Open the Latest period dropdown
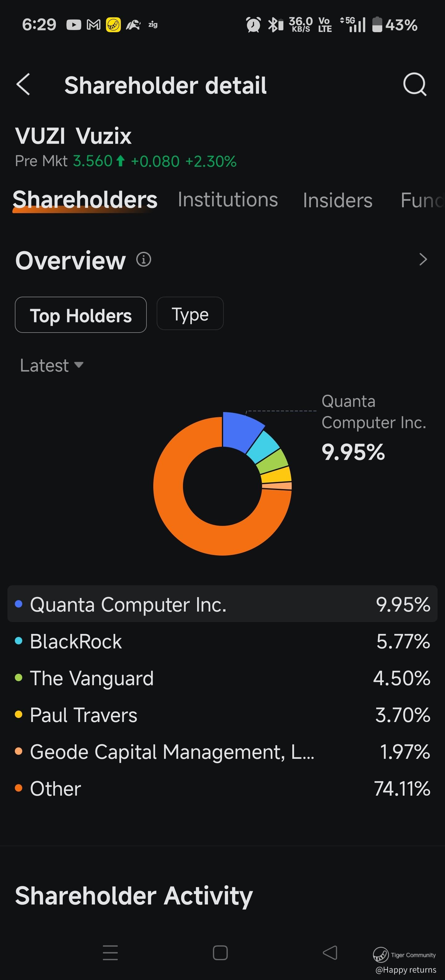Screen dimensions: 445x980 pyautogui.click(x=52, y=366)
